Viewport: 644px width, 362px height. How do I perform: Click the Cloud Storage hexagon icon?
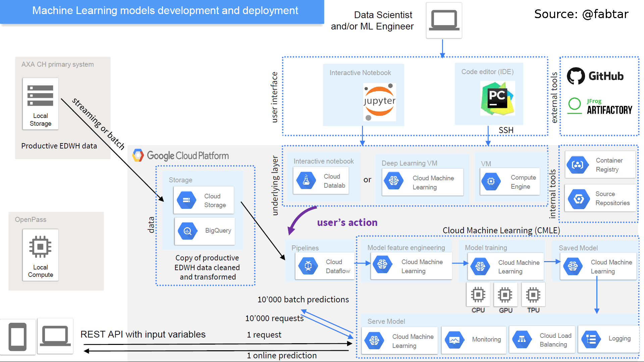(186, 200)
